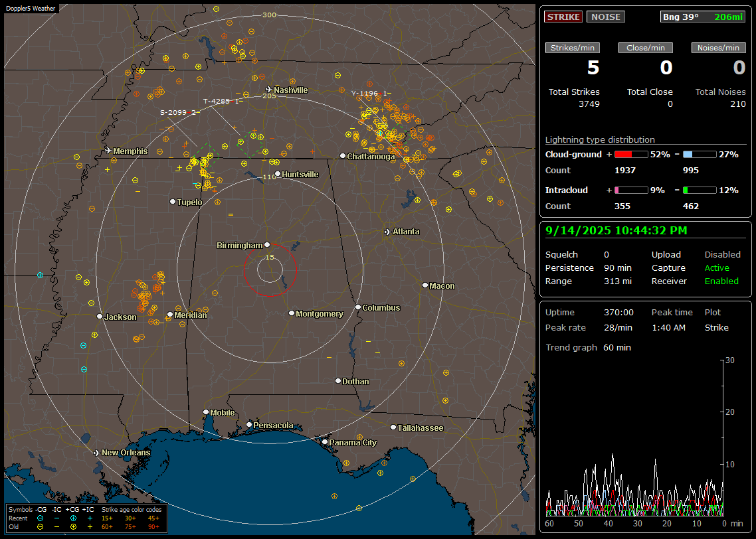Click the 110 range ring label
This screenshot has height=539, width=756.
click(x=269, y=177)
